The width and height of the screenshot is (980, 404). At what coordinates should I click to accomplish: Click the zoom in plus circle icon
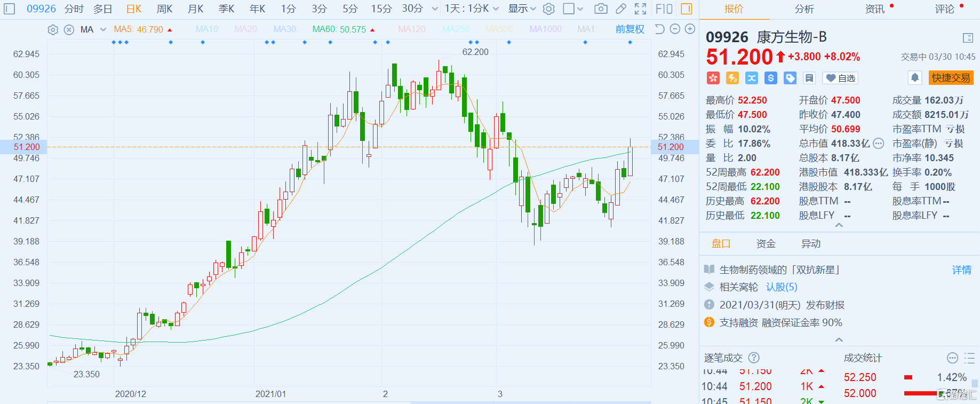coord(690,29)
